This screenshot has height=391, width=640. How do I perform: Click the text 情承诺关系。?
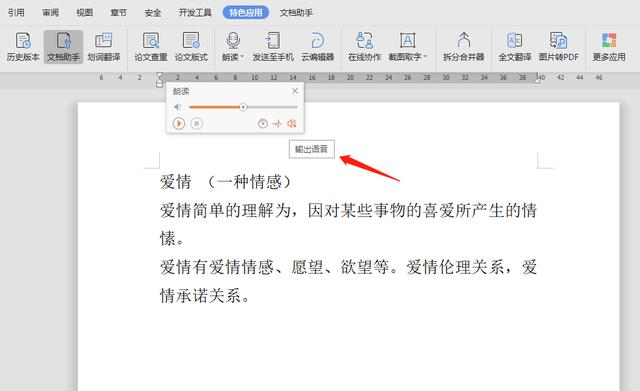[x=204, y=296]
